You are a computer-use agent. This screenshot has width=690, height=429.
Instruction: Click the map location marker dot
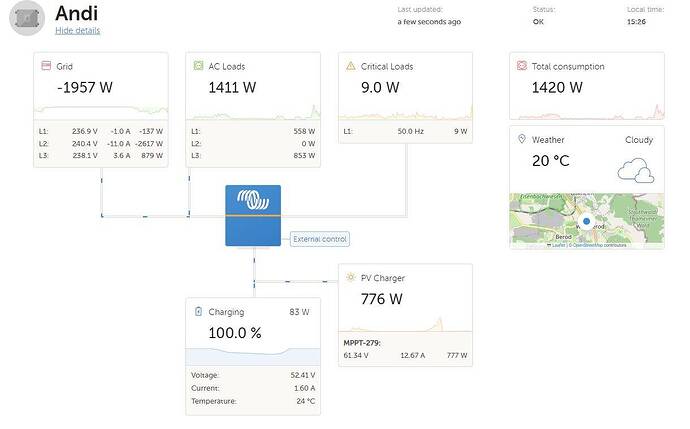(586, 221)
